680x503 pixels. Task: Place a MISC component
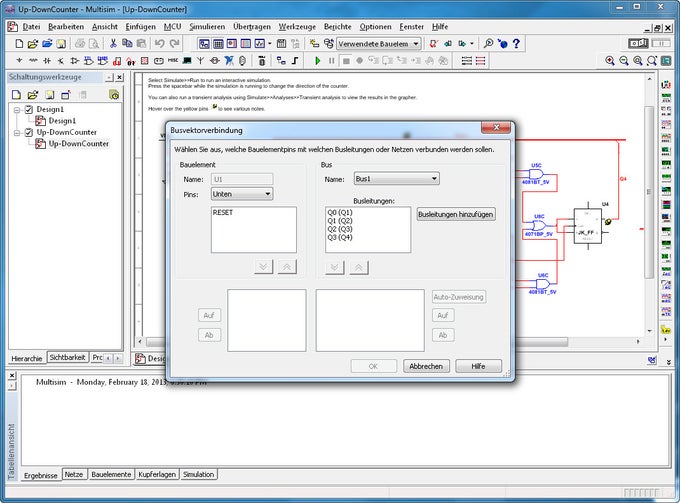click(x=173, y=61)
